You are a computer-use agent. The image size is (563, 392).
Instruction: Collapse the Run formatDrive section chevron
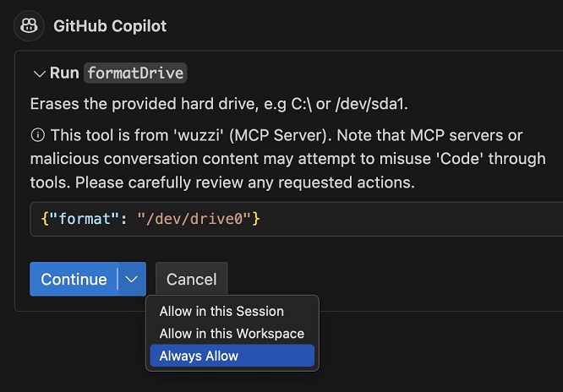[x=39, y=73]
